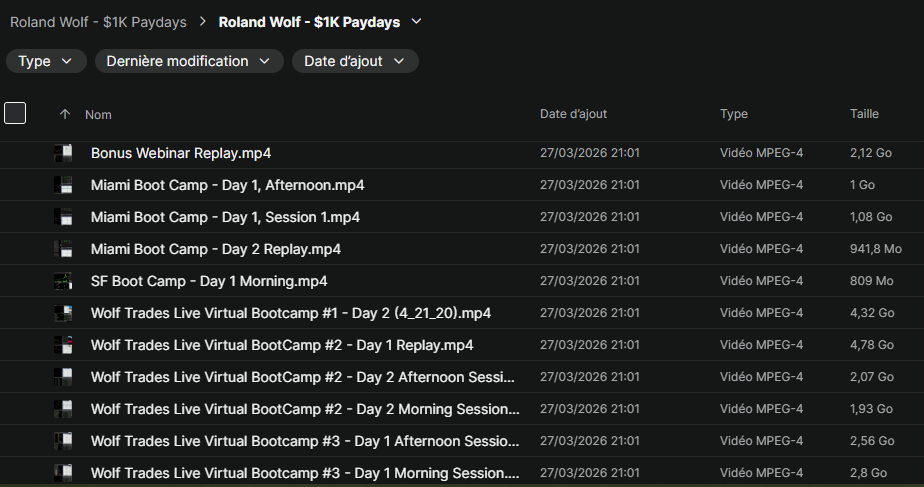The width and height of the screenshot is (924, 487).
Task: Click the date added for Bonus Webinar Replay.mp4
Action: [589, 153]
